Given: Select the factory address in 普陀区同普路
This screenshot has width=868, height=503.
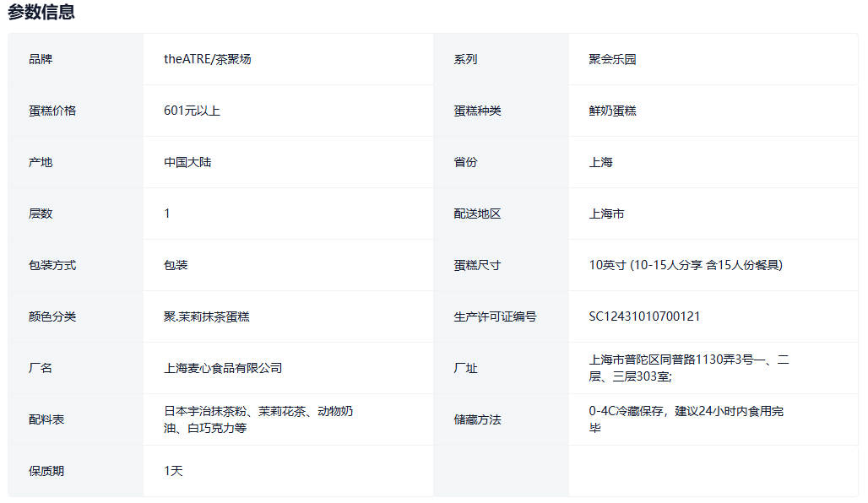Looking at the screenshot, I should tap(688, 368).
